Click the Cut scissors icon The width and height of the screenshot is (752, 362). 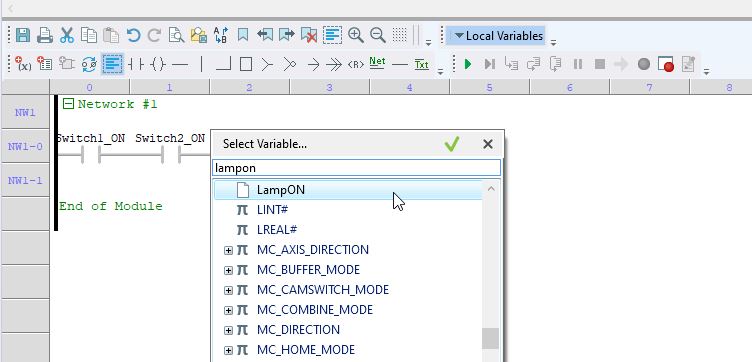67,35
